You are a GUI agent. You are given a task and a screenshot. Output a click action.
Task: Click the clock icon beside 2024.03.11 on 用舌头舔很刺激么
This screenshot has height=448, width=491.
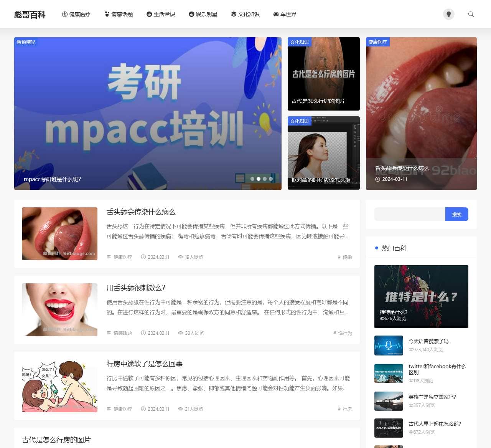point(143,333)
